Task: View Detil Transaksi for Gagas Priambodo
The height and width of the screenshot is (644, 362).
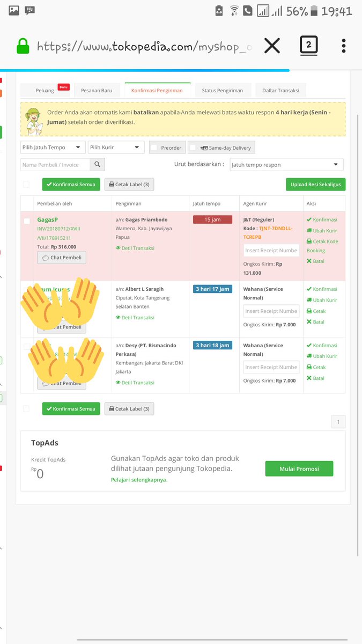Action: pos(135,248)
